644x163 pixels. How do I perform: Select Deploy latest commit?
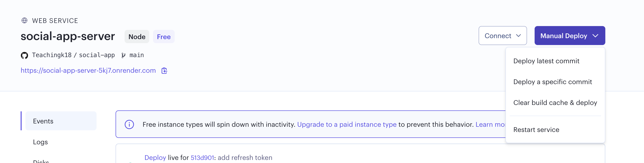546,61
